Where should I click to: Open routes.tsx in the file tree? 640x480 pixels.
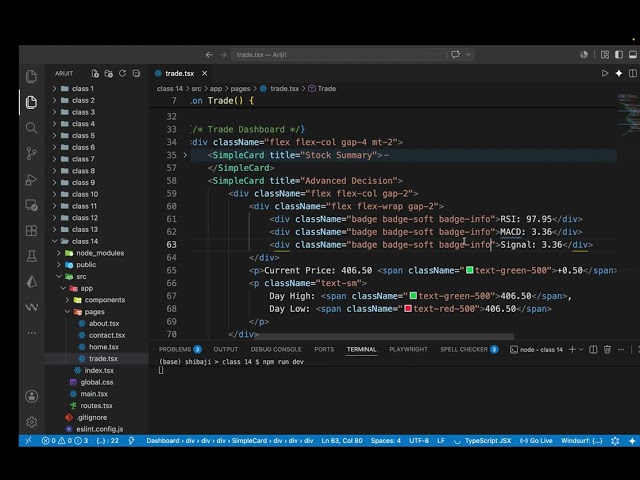coord(96,406)
